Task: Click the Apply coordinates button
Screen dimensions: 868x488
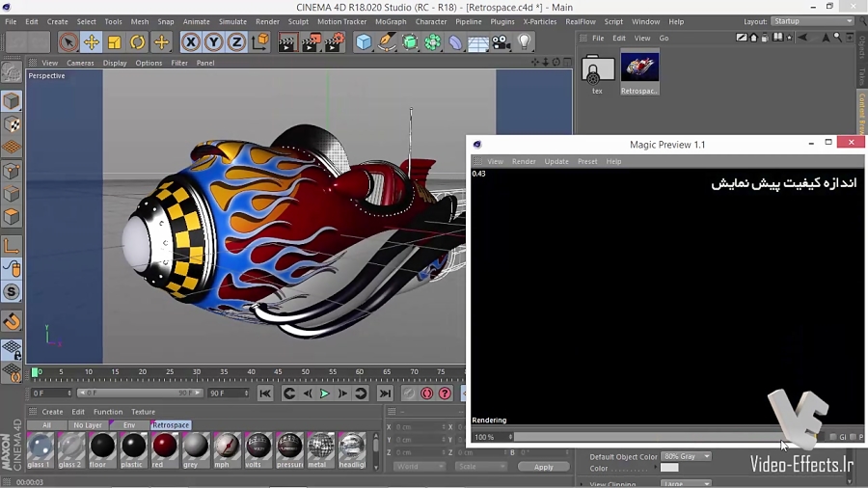Action: (544, 467)
